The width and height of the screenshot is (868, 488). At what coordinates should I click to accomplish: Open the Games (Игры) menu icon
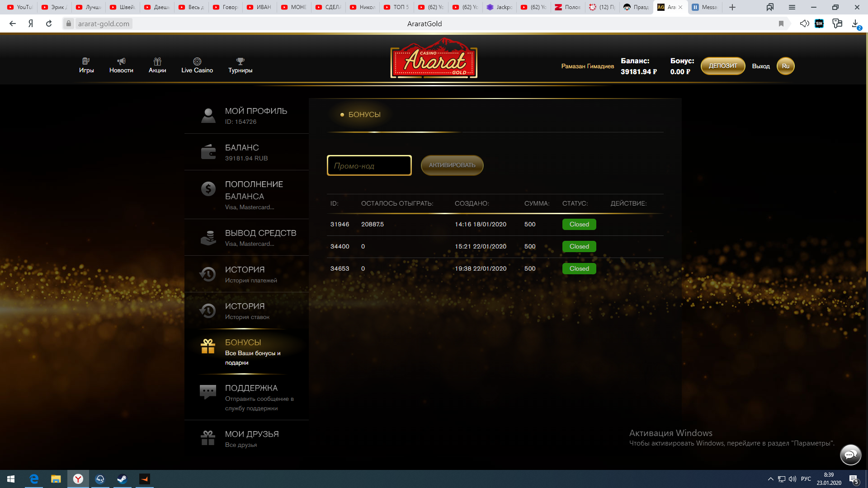click(86, 61)
